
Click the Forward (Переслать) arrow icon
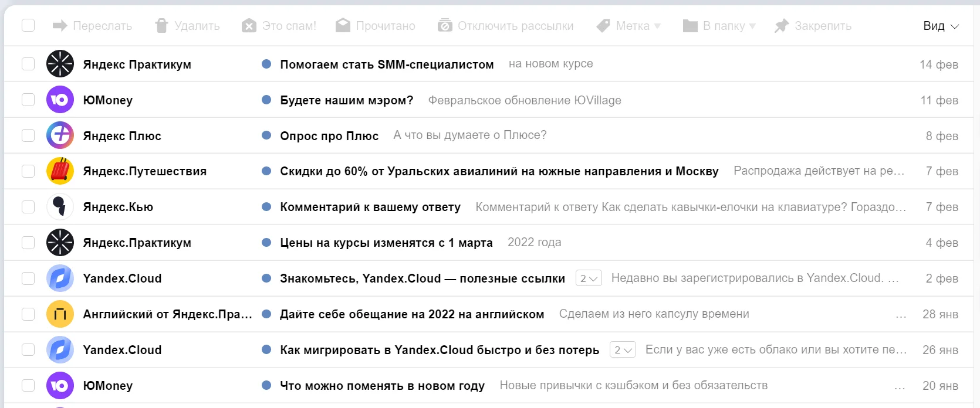coord(59,26)
